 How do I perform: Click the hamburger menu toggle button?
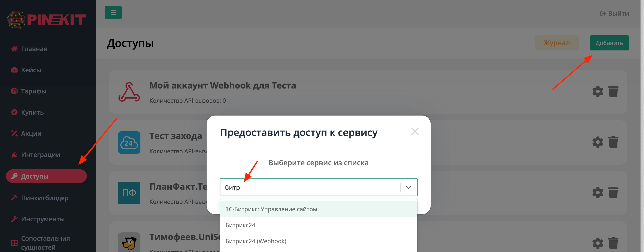[x=113, y=13]
